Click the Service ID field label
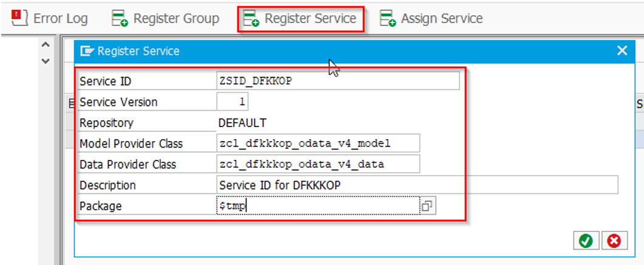The width and height of the screenshot is (644, 265). [x=106, y=81]
